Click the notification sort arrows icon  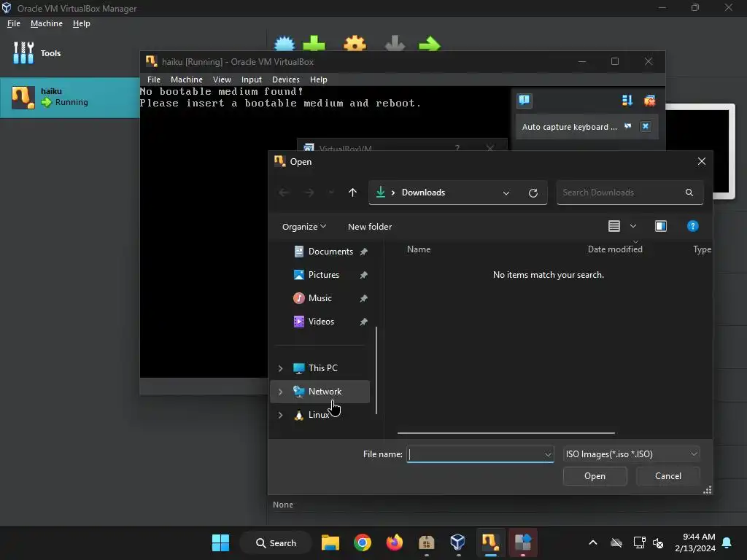coord(627,101)
